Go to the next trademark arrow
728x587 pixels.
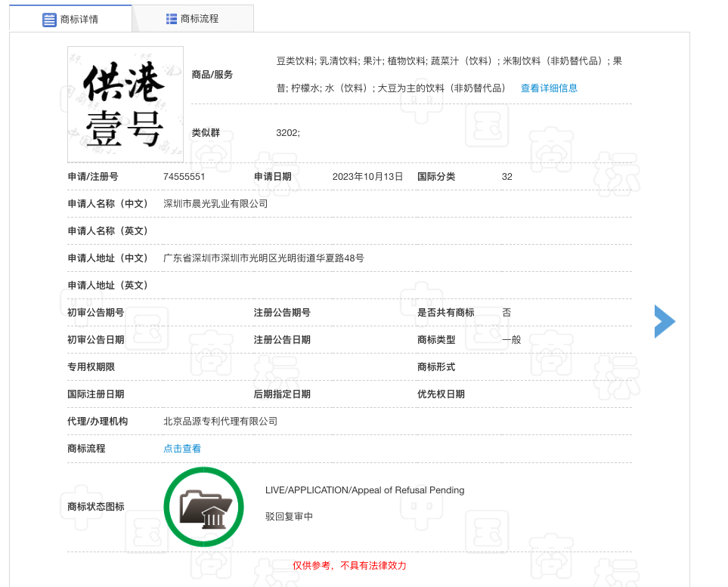click(664, 322)
